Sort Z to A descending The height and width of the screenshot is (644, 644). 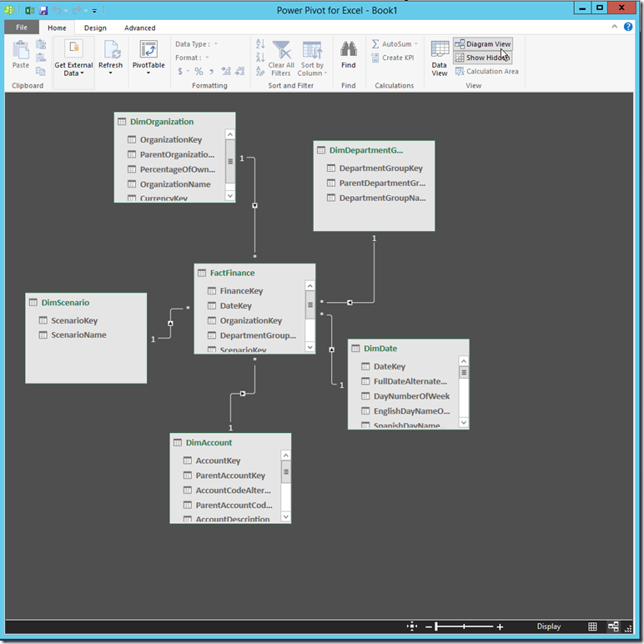[260, 57]
